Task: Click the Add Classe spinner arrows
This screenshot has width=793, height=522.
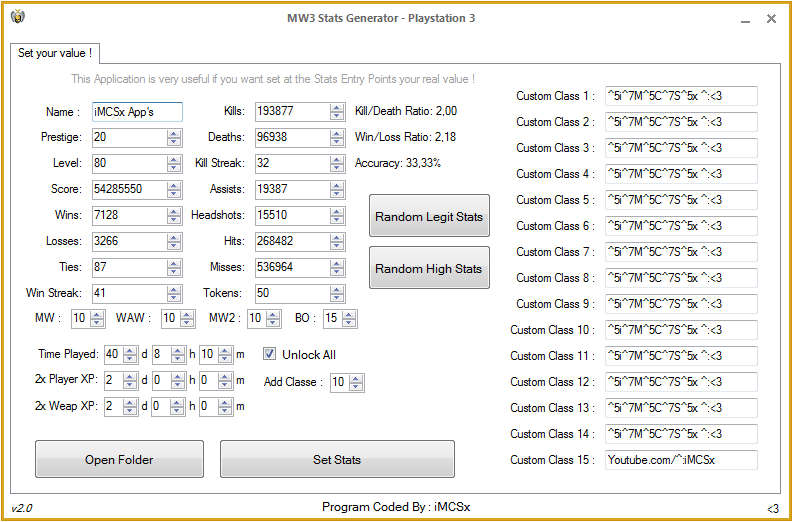Action: (356, 383)
